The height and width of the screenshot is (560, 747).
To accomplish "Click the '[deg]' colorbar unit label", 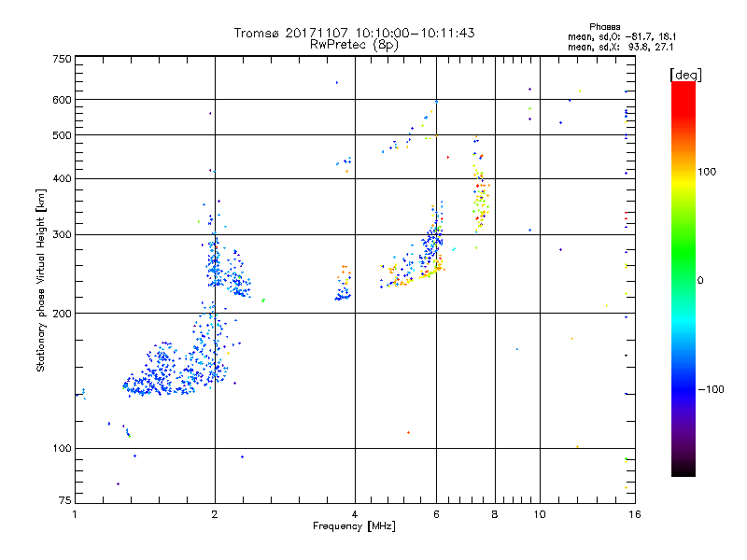I will coord(685,75).
